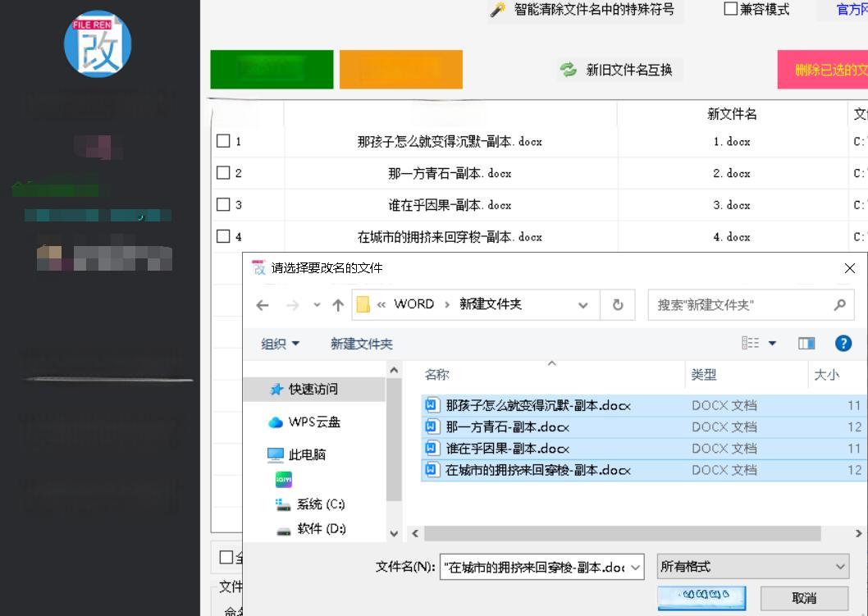868x616 pixels.
Task: Click the 取消 button
Action: (x=803, y=598)
